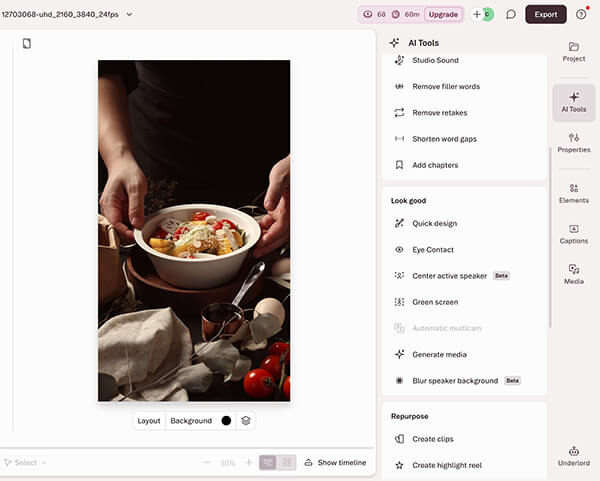Click the Background label button
Viewport: 600px width, 481px height.
(x=191, y=421)
